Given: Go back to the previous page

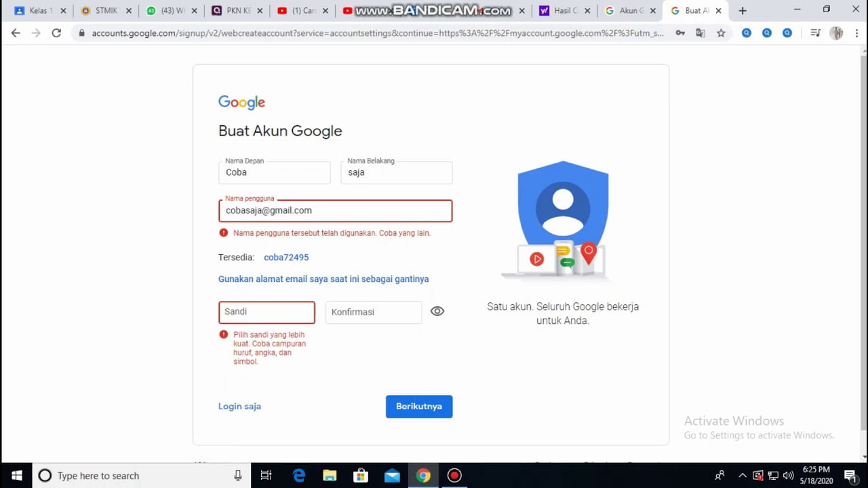Looking at the screenshot, I should point(16,33).
